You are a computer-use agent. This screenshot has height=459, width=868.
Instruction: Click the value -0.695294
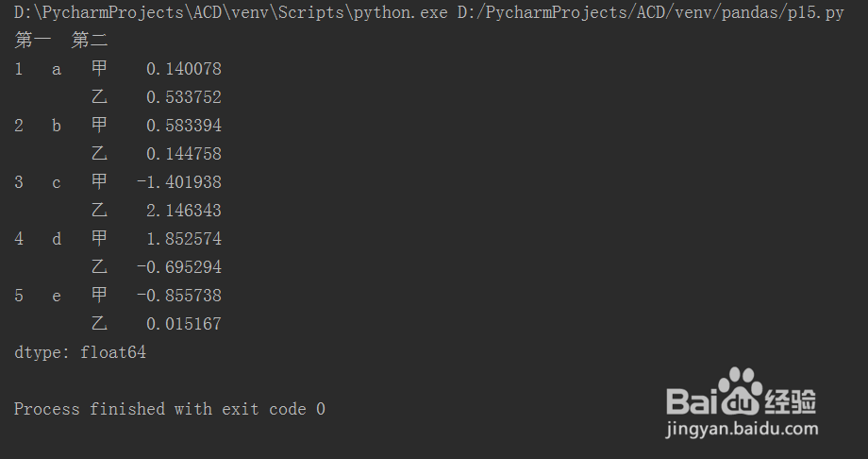179,267
